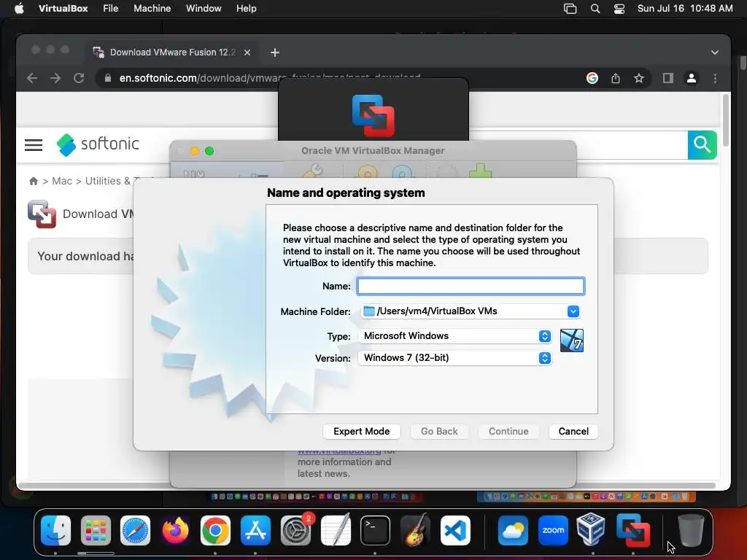Image resolution: width=747 pixels, height=560 pixels.
Task: Open Terminal from the Dock
Action: 376,530
